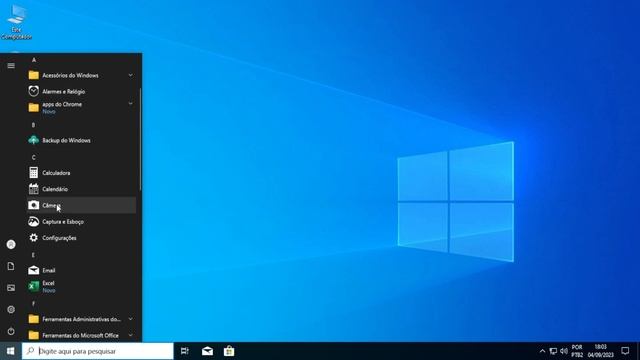Image resolution: width=640 pixels, height=360 pixels.
Task: Open Pictures from the Start sidebar
Action: coord(11,288)
